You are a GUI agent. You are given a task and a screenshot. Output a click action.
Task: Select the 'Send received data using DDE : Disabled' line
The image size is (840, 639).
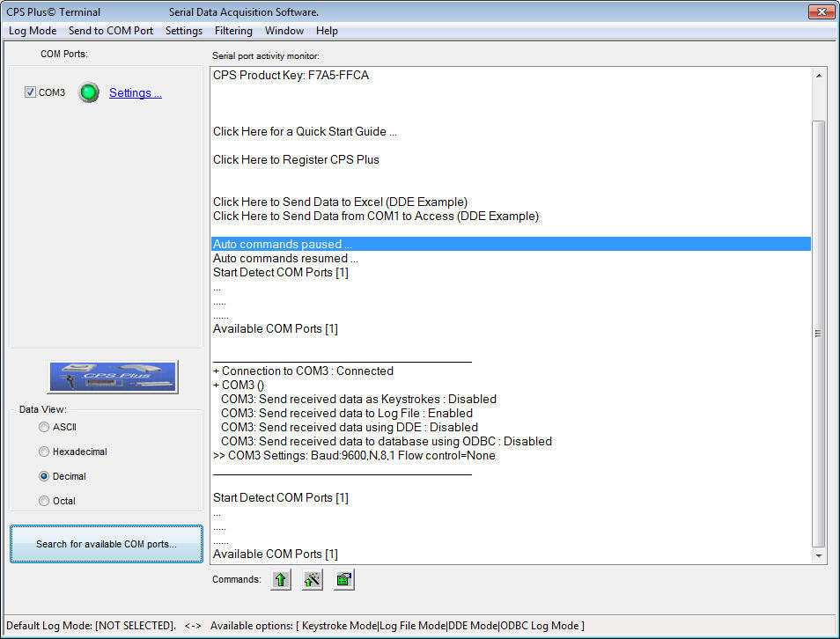click(350, 427)
